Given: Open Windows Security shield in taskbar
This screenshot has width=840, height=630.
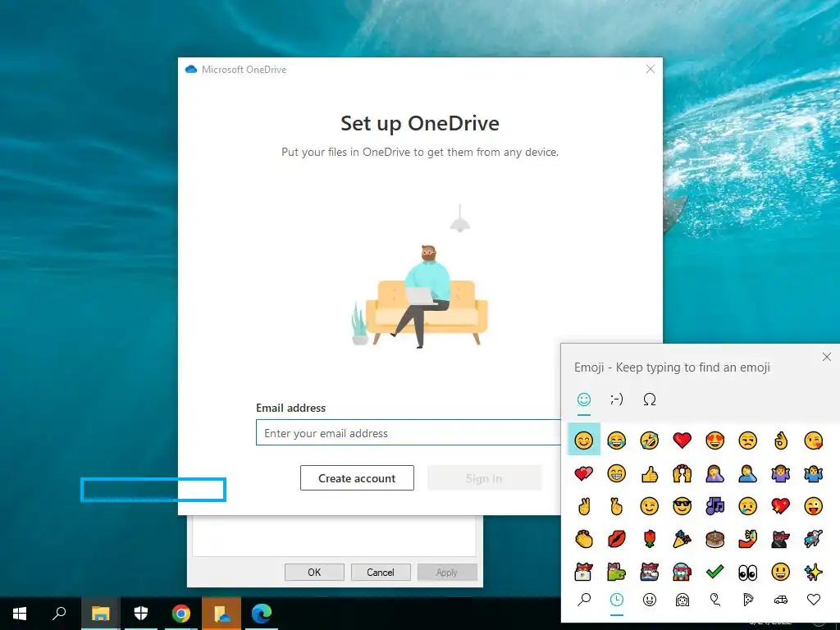Looking at the screenshot, I should pos(141,614).
